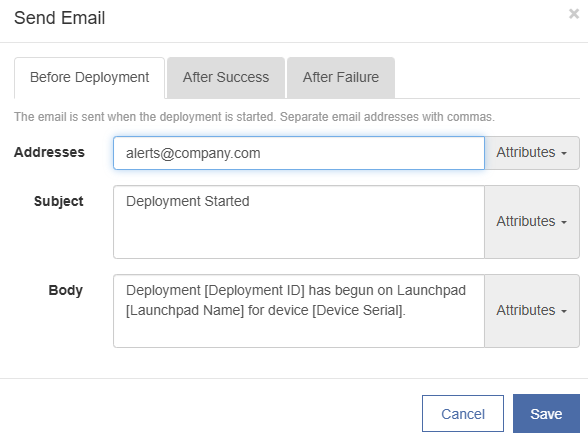Focus the Subject text area
Image resolution: width=588 pixels, height=443 pixels.
tap(299, 222)
